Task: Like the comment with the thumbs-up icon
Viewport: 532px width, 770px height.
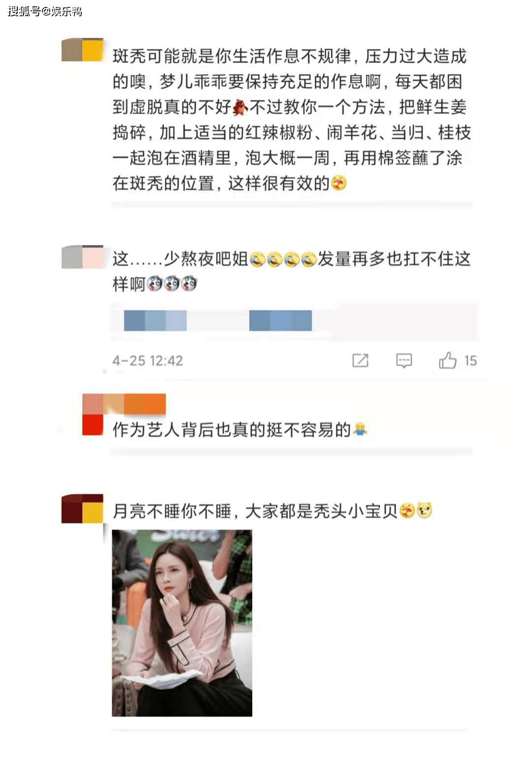Action: pyautogui.click(x=447, y=360)
